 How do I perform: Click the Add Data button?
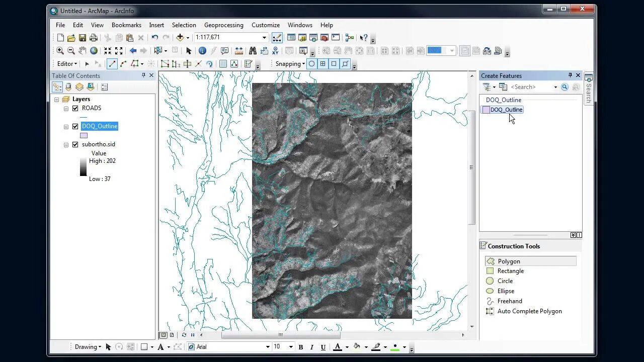click(180, 38)
